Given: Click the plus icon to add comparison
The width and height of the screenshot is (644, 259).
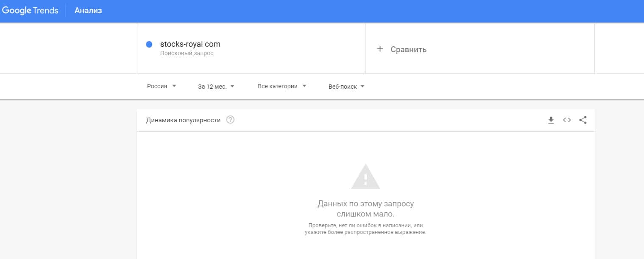Looking at the screenshot, I should pyautogui.click(x=380, y=49).
